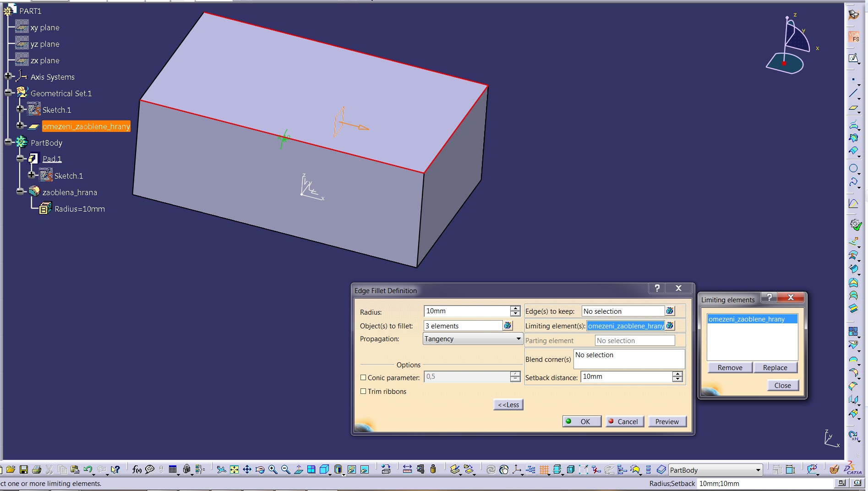
Task: Click the Print icon
Action: (x=37, y=469)
